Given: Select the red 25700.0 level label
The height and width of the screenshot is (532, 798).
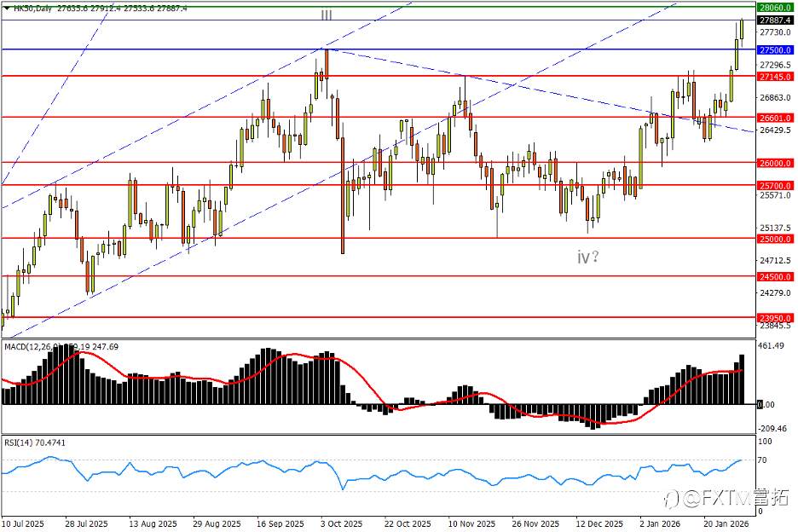Looking at the screenshot, I should pos(775,186).
